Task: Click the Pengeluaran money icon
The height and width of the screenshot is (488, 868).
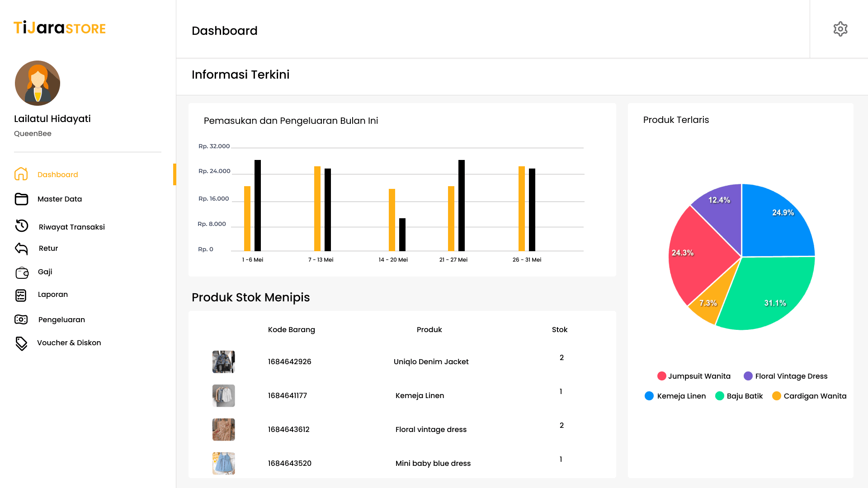Action: tap(21, 319)
